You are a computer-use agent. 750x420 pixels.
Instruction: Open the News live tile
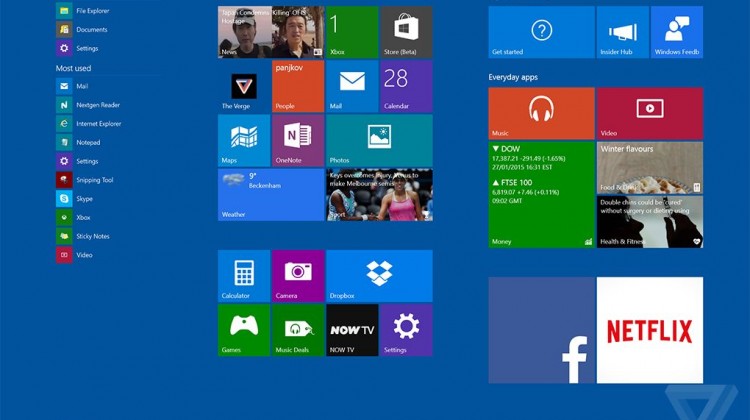coord(271,32)
